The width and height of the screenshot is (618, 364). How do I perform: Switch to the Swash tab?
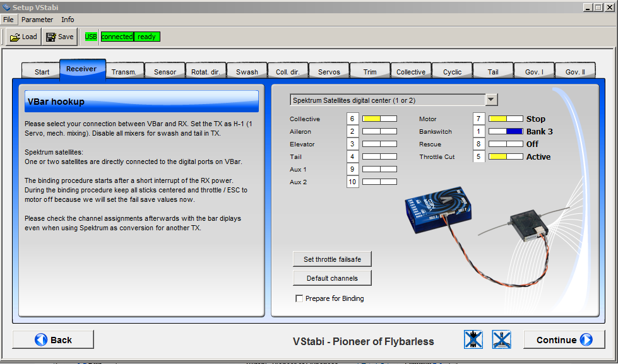(247, 72)
